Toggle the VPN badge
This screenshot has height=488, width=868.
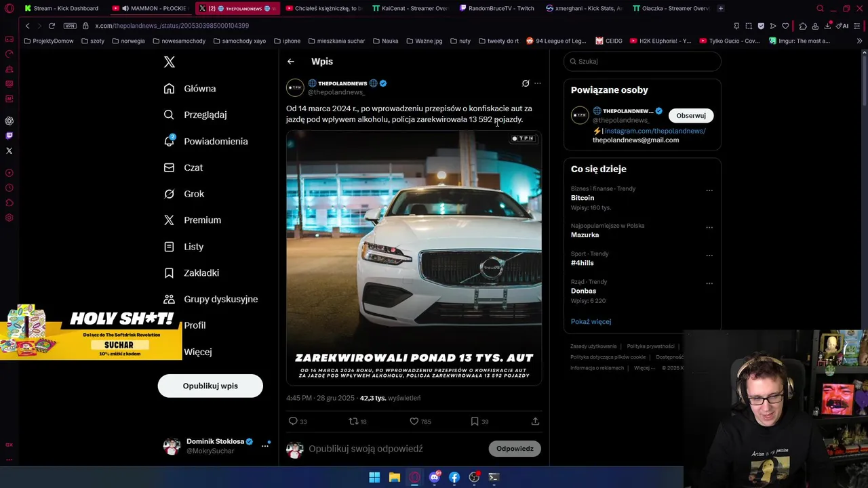[x=70, y=26]
